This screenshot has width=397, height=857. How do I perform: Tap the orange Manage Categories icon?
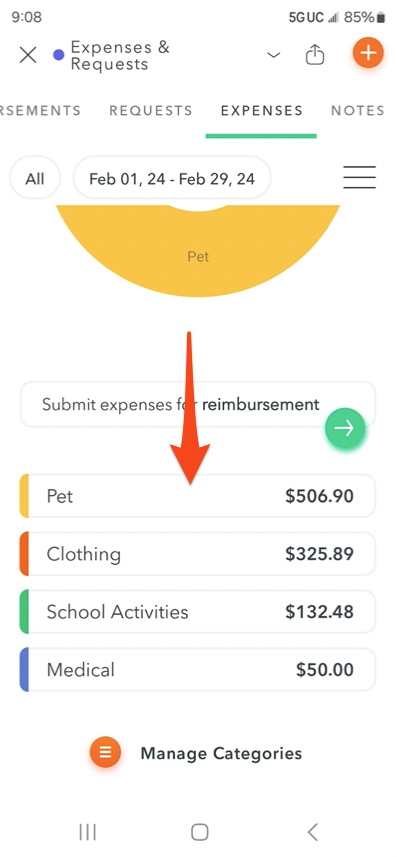106,753
